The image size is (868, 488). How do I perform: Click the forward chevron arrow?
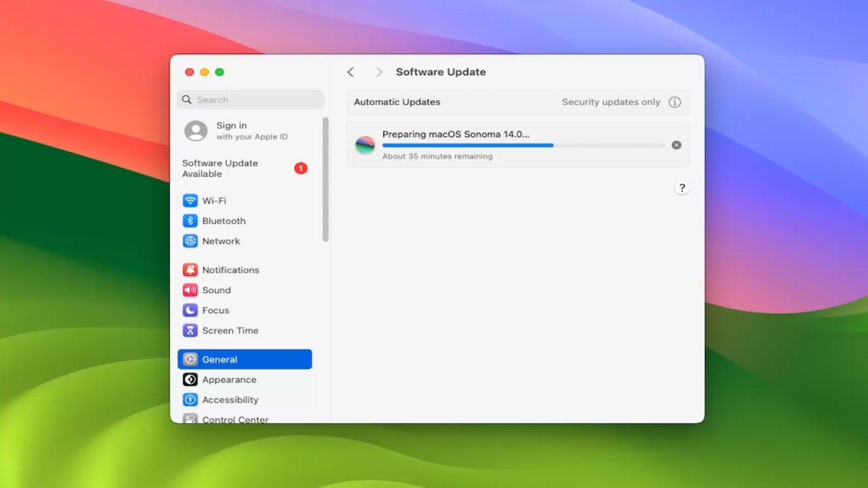[x=379, y=72]
